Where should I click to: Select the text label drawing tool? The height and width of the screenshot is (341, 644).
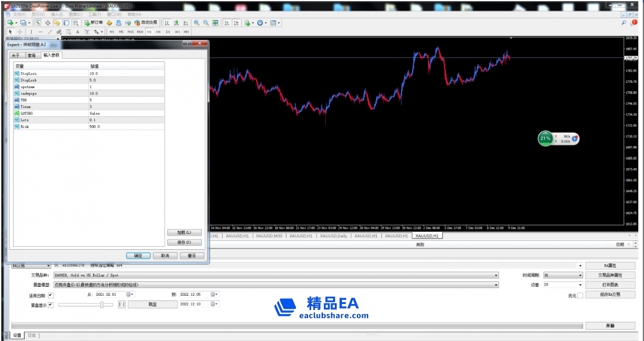pyautogui.click(x=78, y=32)
